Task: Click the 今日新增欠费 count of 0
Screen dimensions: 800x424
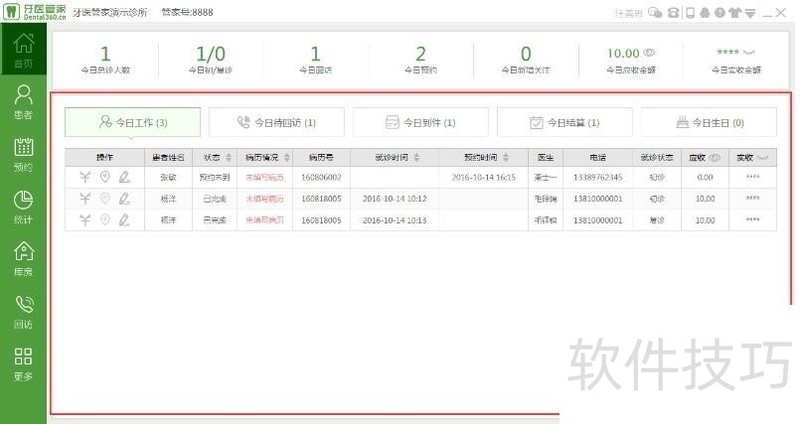Action: coord(526,54)
